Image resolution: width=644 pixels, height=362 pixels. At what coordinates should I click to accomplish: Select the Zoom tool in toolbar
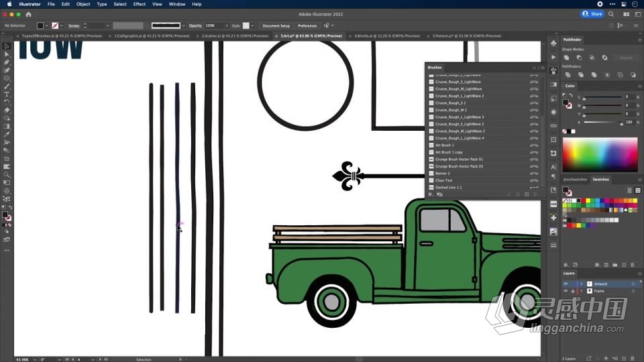(7, 175)
